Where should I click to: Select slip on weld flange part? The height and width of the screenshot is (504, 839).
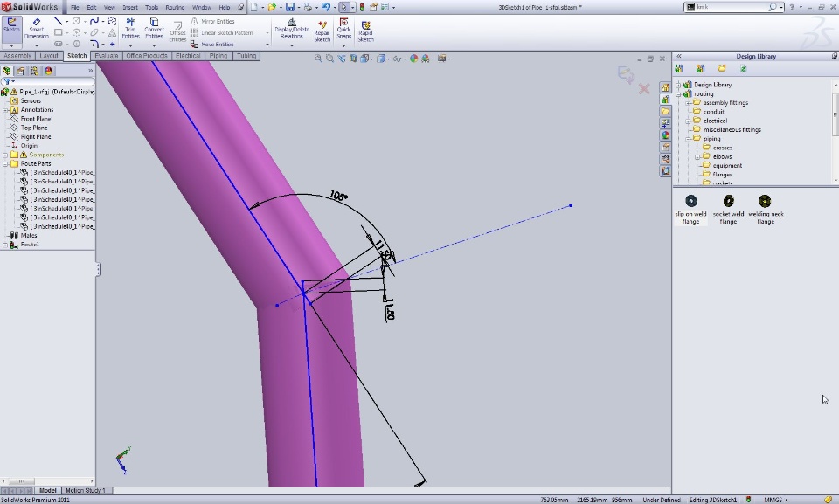pyautogui.click(x=690, y=209)
